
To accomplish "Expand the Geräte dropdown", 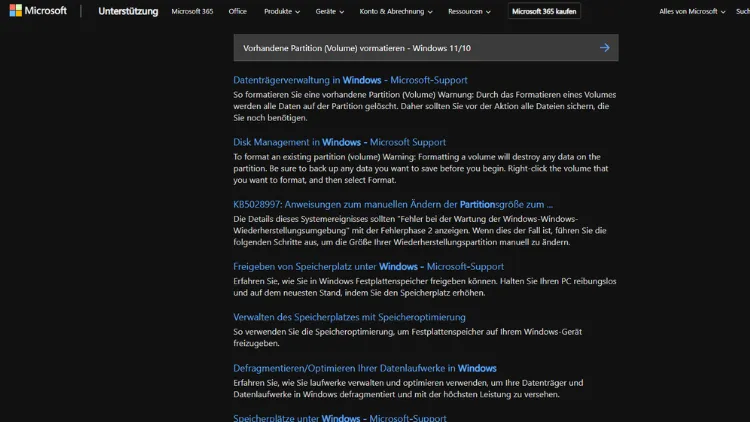I will click(330, 11).
